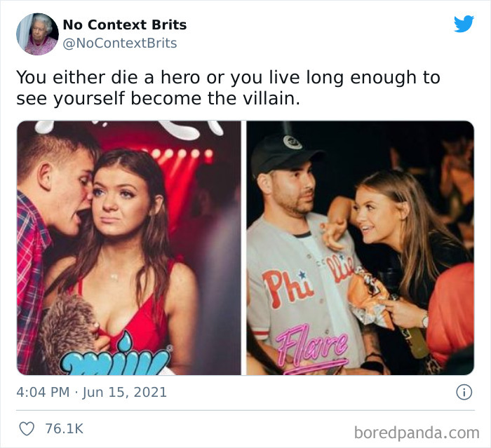The width and height of the screenshot is (491, 448).
Task: Click the wristwatch in right photo
Action: pyautogui.click(x=425, y=320)
